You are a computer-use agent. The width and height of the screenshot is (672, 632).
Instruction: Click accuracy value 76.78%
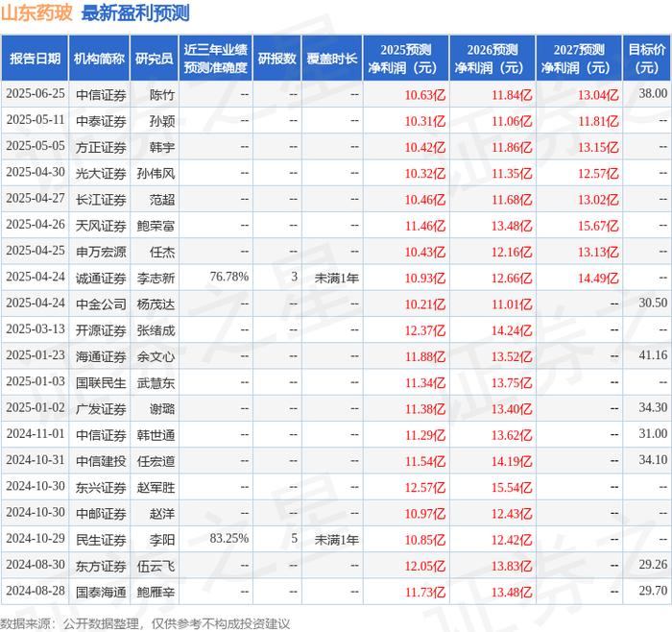click(229, 277)
